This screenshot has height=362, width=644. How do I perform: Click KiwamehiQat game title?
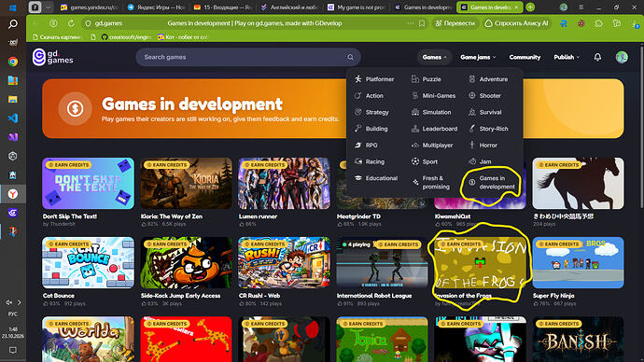click(x=452, y=216)
